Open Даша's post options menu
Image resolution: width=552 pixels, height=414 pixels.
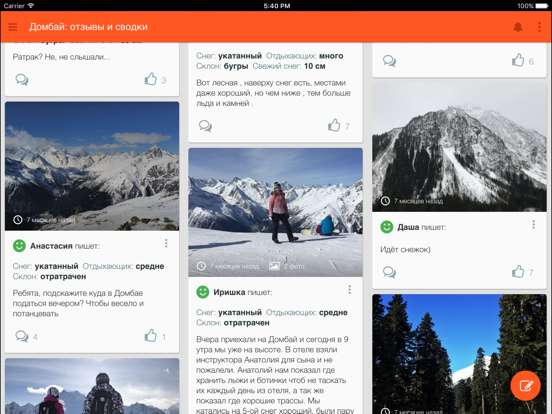(534, 224)
